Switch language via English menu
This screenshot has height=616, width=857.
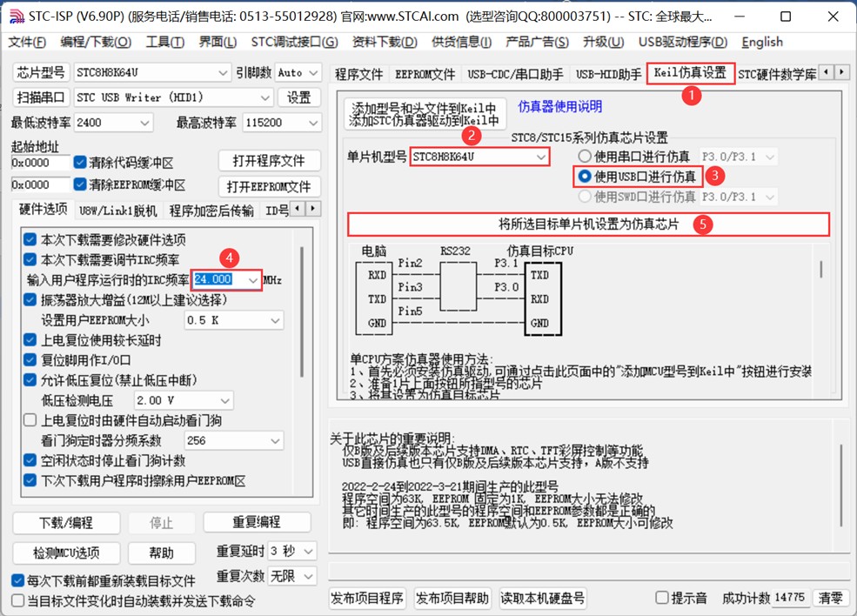coord(762,42)
